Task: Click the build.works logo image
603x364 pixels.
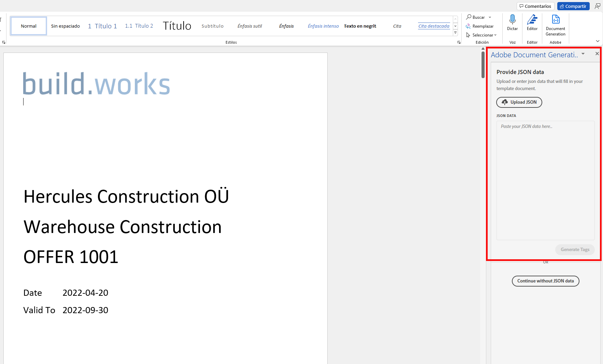Action: click(x=97, y=84)
